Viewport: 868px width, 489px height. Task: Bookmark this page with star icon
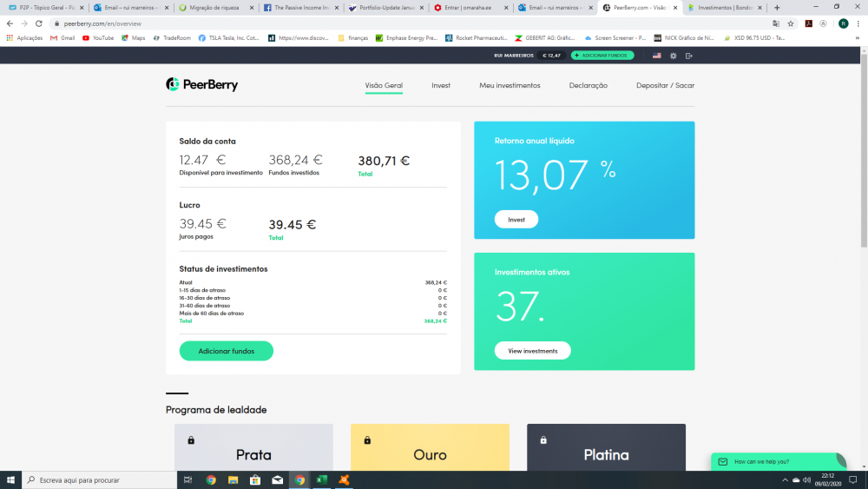(x=791, y=23)
